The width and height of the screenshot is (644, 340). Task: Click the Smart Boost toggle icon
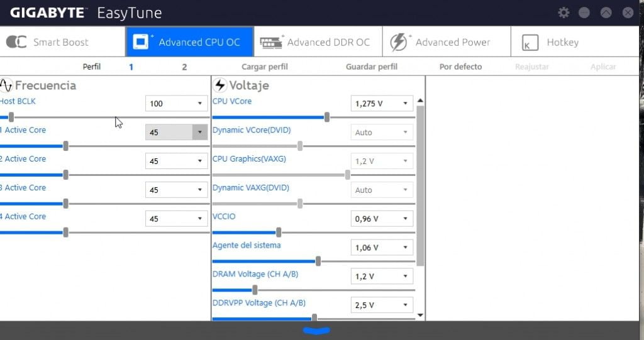point(16,42)
